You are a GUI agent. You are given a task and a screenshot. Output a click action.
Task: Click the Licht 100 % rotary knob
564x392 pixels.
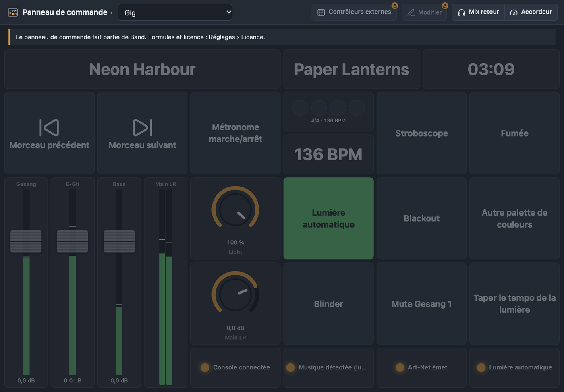pyautogui.click(x=235, y=209)
